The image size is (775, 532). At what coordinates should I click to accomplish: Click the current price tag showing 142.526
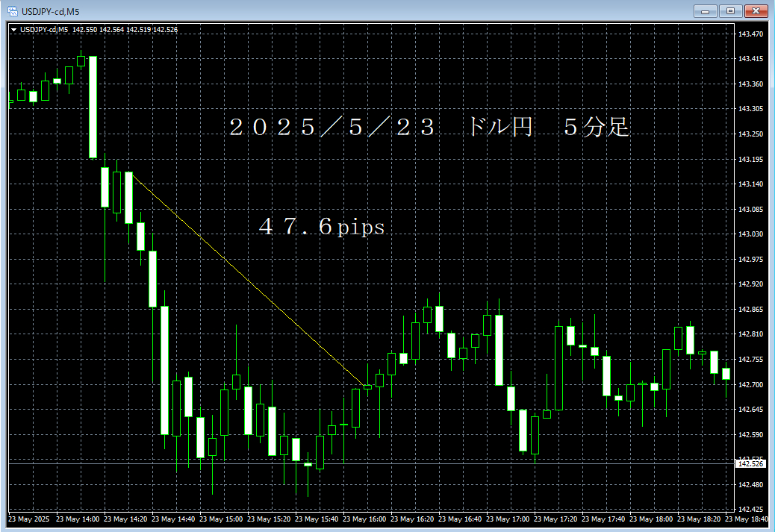point(749,463)
